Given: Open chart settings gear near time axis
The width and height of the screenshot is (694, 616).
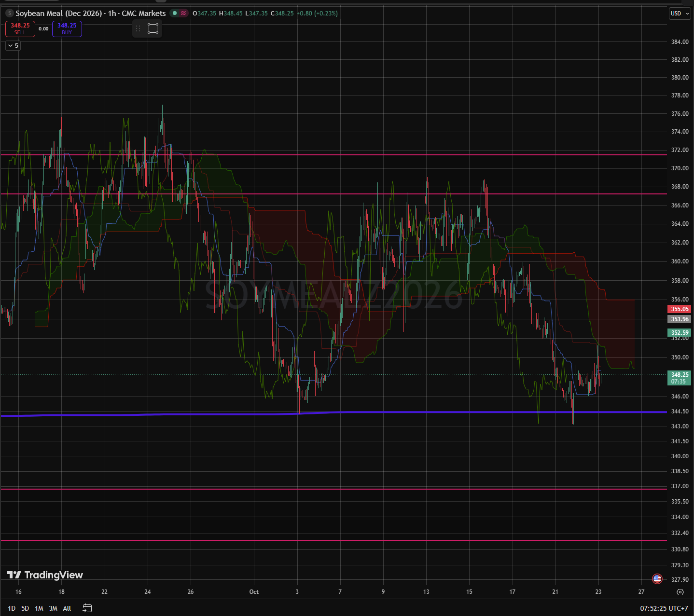Looking at the screenshot, I should [680, 592].
